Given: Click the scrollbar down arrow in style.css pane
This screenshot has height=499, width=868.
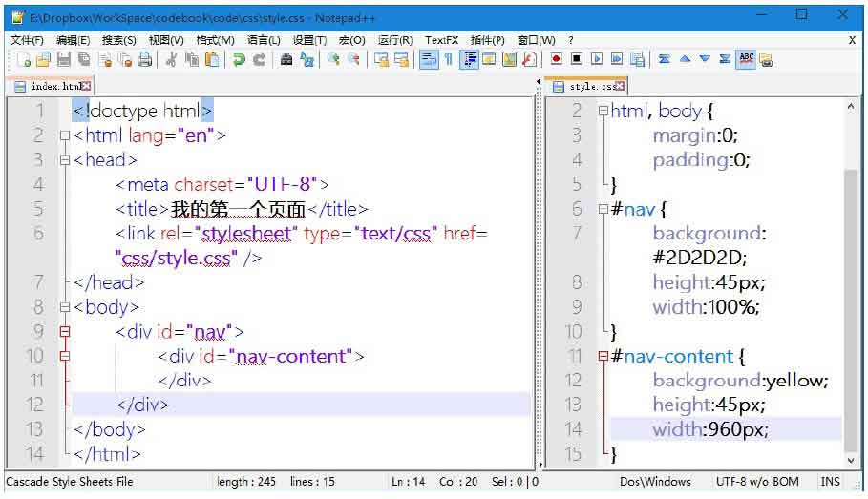Looking at the screenshot, I should [x=851, y=460].
